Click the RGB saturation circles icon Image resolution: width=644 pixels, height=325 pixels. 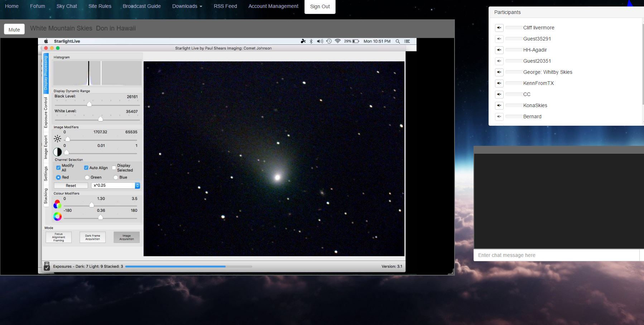point(57,204)
